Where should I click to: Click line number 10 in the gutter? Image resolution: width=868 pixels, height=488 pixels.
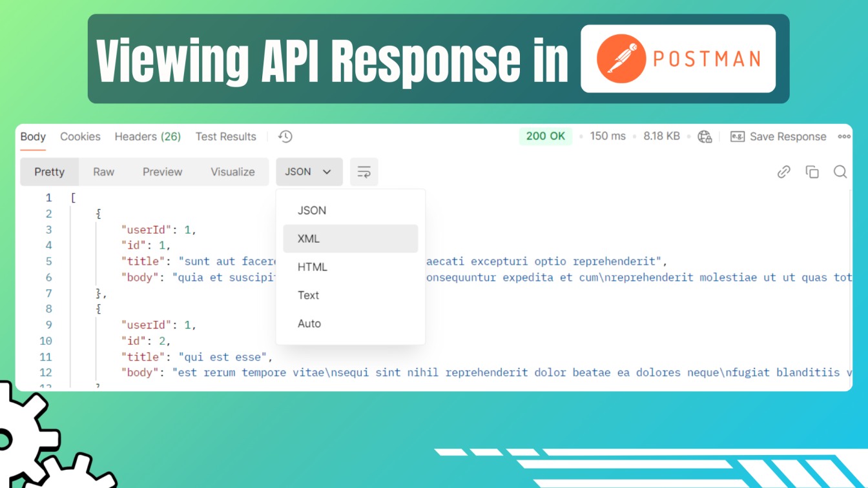tap(46, 341)
